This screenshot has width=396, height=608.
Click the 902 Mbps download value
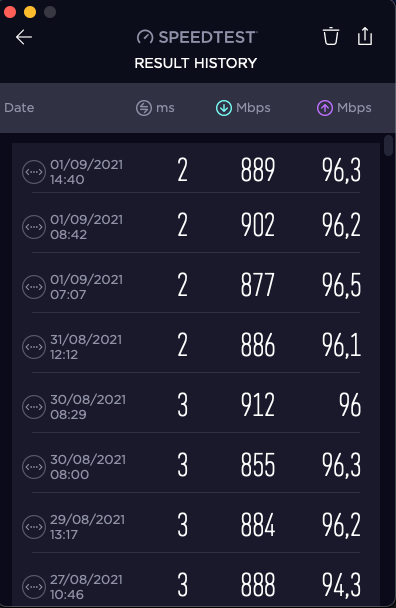pos(258,225)
